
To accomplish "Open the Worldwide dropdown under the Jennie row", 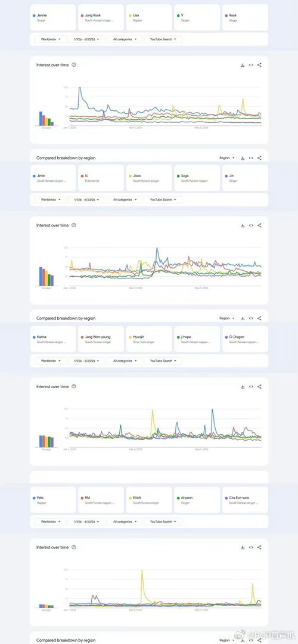I will coord(50,39).
